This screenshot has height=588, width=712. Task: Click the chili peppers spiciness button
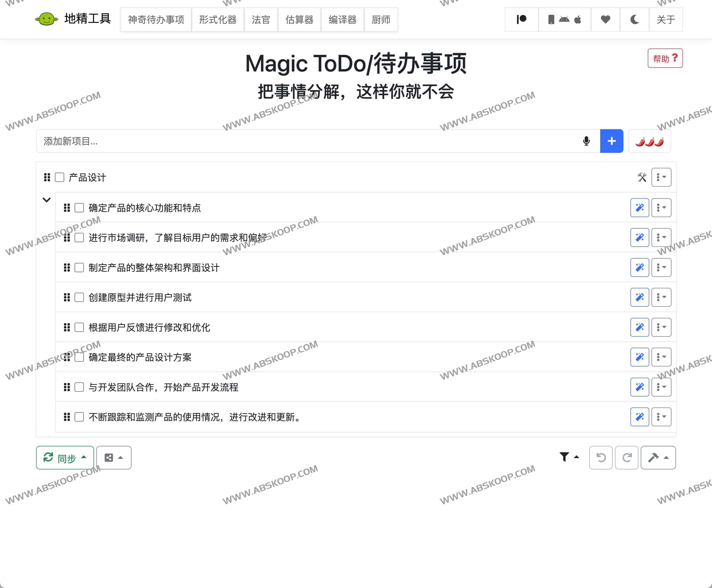point(649,141)
